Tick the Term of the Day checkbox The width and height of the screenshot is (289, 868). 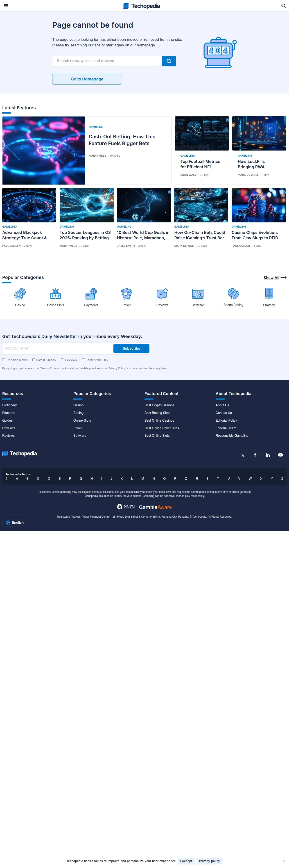(84, 360)
